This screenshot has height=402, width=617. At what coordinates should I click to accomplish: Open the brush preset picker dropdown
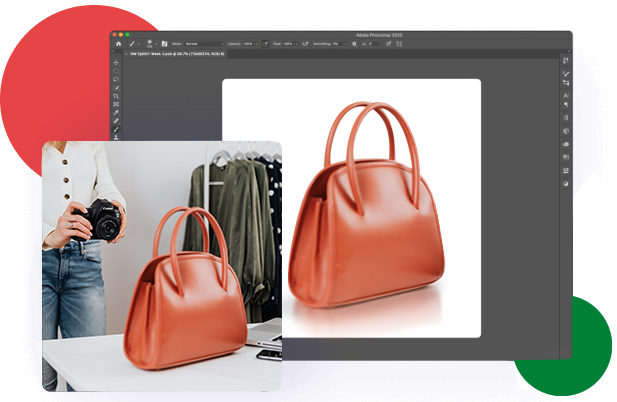[x=150, y=44]
